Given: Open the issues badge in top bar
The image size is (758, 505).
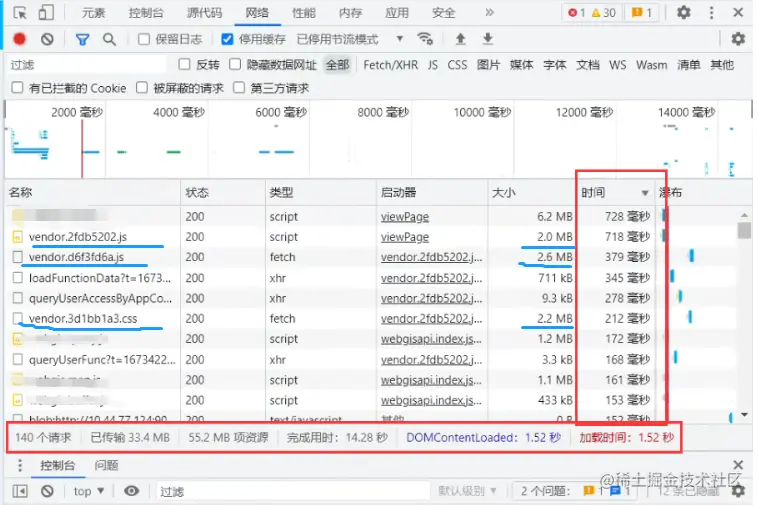Looking at the screenshot, I should coord(641,13).
